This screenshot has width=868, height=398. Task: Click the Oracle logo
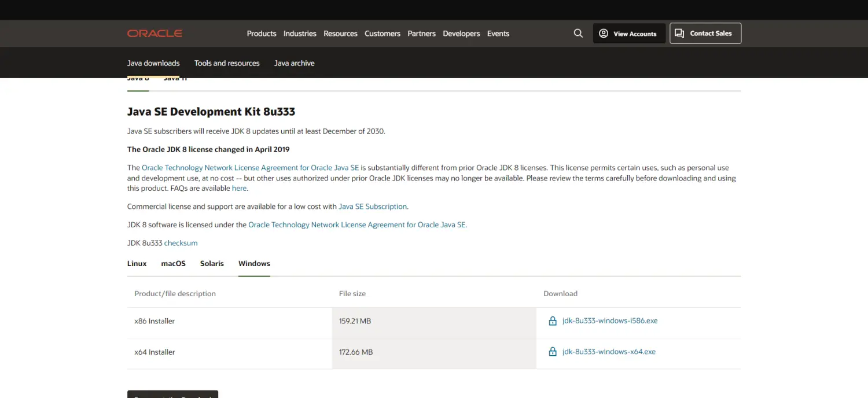(155, 34)
